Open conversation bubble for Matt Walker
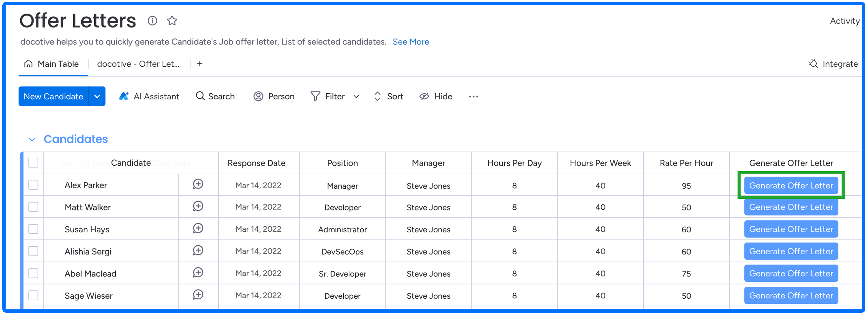The image size is (868, 315). tap(198, 206)
